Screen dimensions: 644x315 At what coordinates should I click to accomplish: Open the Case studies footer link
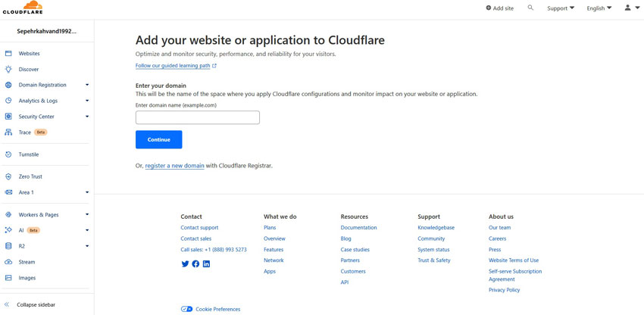[355, 250]
